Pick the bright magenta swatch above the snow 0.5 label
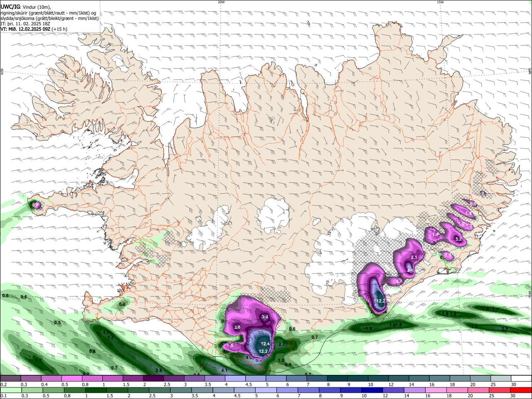Viewport: 532px width, 399px height. tap(71, 379)
